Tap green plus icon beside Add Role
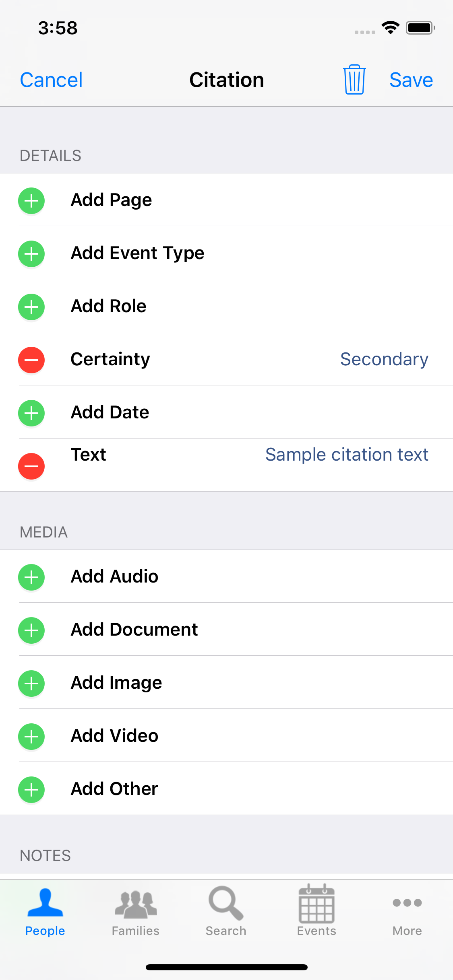Image resolution: width=453 pixels, height=980 pixels. [31, 307]
